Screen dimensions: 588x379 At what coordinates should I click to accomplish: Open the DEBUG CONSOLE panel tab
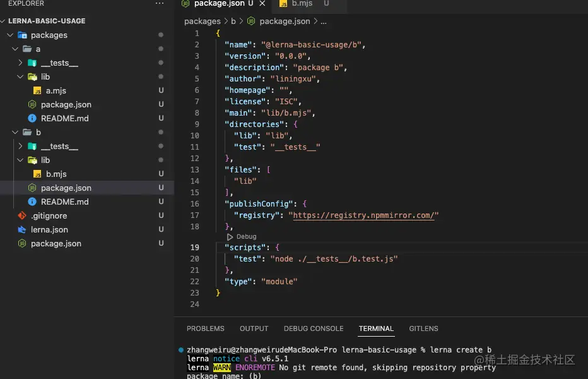click(314, 328)
